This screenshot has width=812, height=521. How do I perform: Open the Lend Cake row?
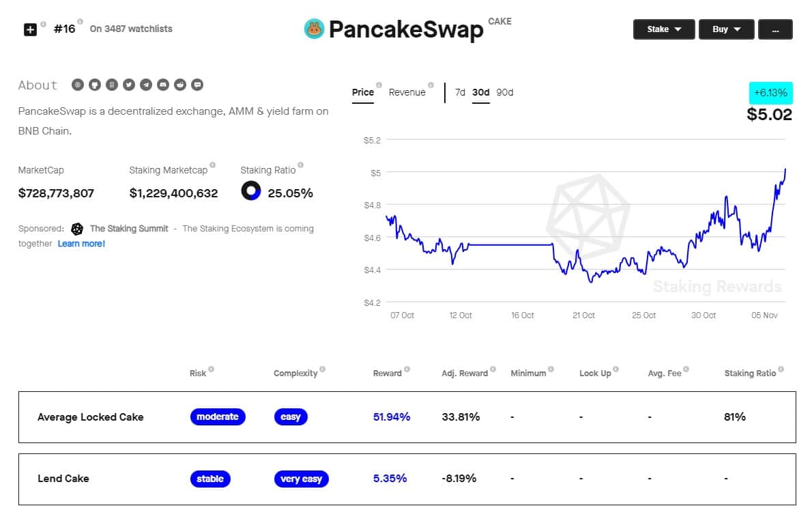[x=407, y=479]
